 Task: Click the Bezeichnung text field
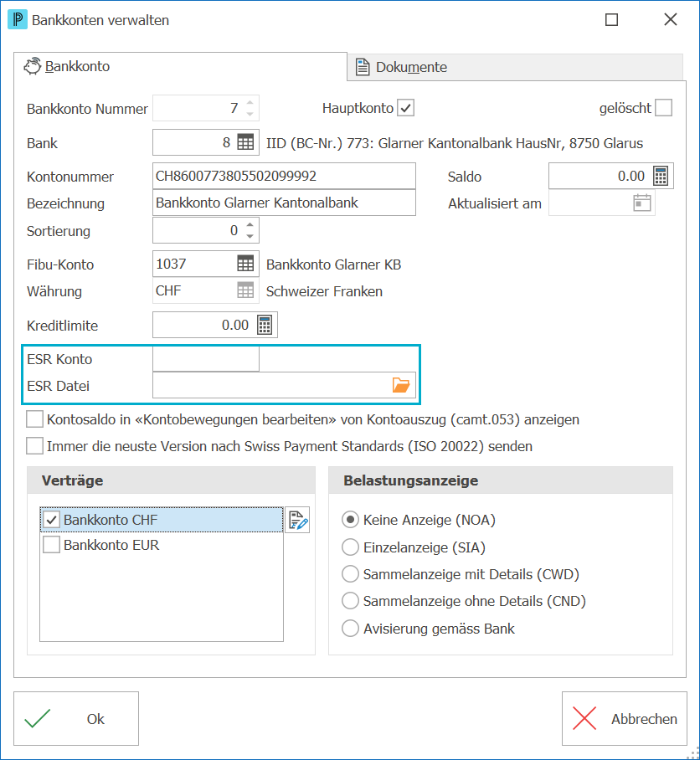coord(284,203)
